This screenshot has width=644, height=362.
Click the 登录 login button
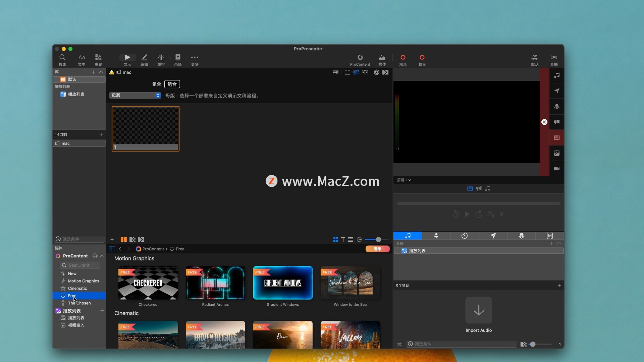(378, 249)
